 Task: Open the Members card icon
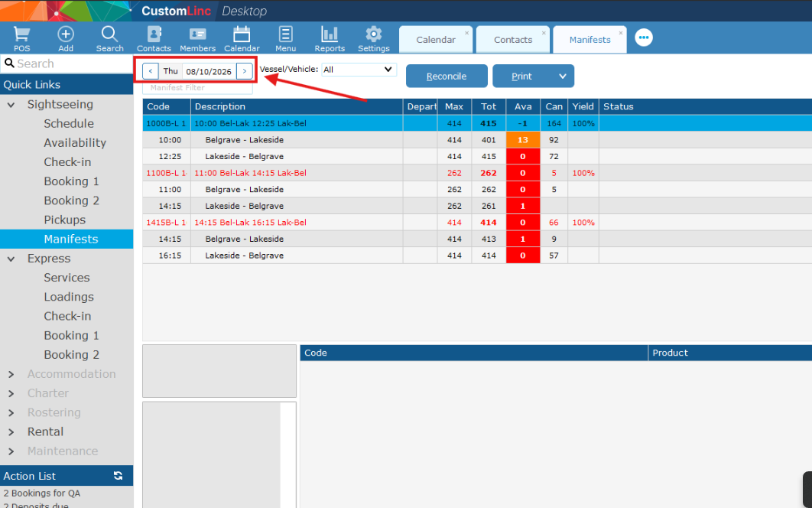tap(197, 39)
